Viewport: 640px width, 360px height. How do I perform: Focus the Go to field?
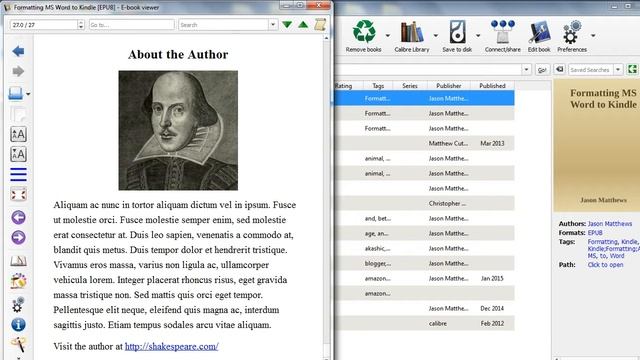(x=131, y=25)
